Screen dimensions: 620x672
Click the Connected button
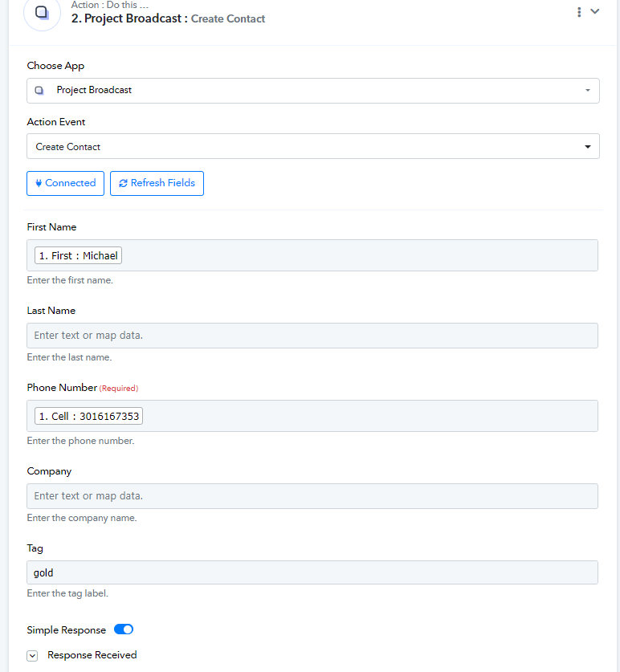[65, 183]
